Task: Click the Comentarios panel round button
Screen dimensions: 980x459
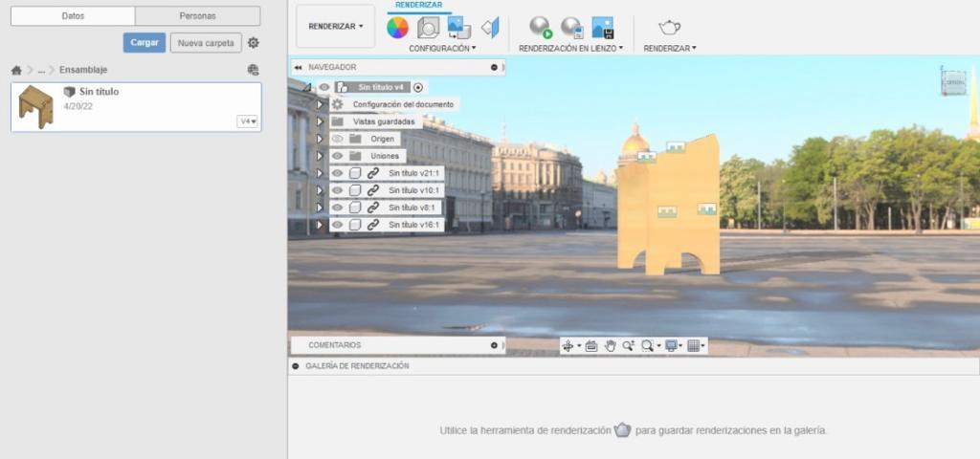Action: click(x=495, y=344)
